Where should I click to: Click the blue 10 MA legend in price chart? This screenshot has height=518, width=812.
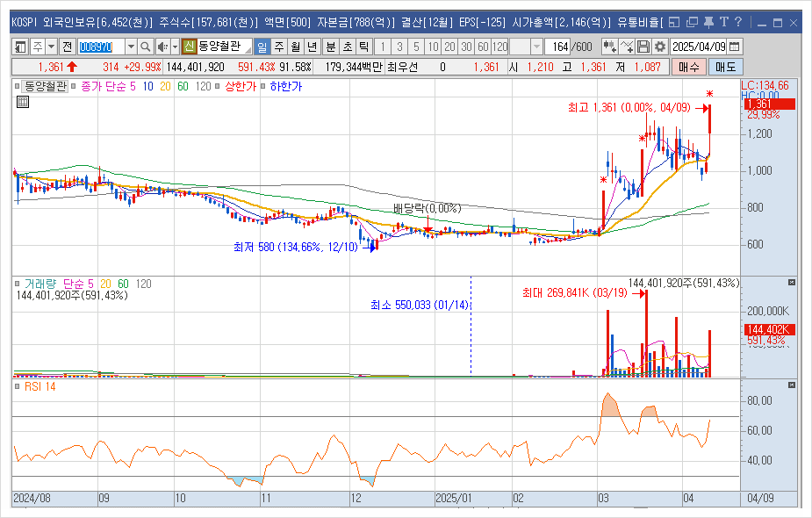pyautogui.click(x=148, y=87)
